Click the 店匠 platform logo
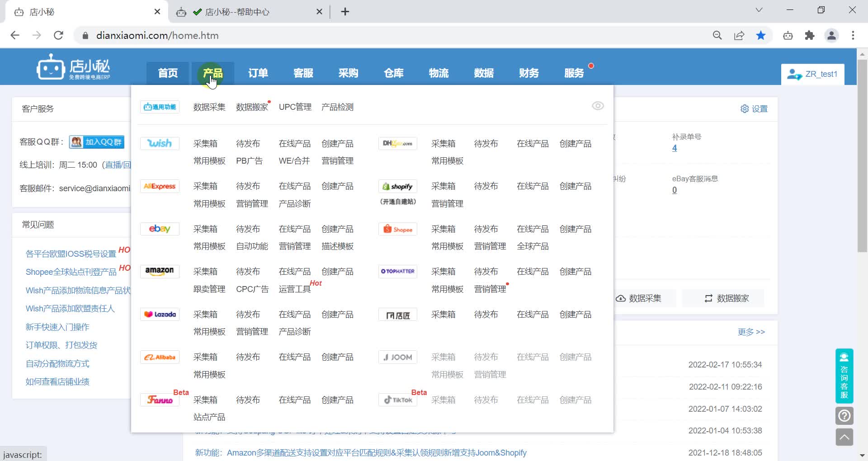The image size is (868, 461). [x=397, y=315]
